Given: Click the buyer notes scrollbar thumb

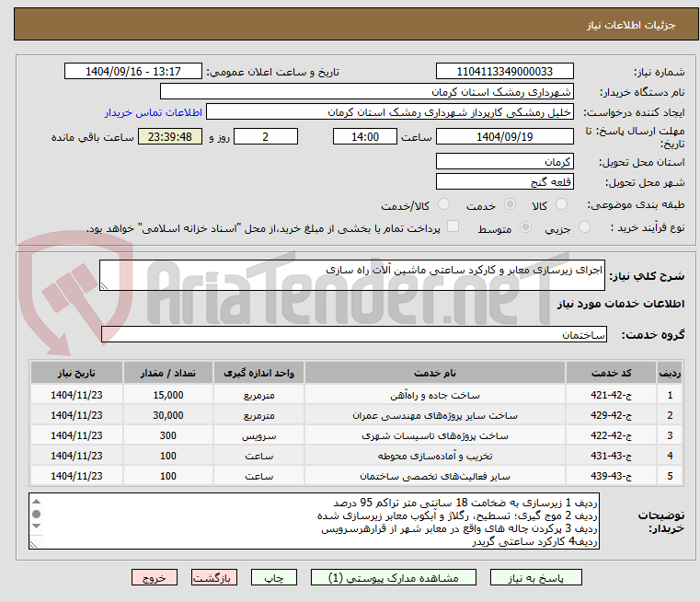Looking at the screenshot, I should tap(37, 514).
